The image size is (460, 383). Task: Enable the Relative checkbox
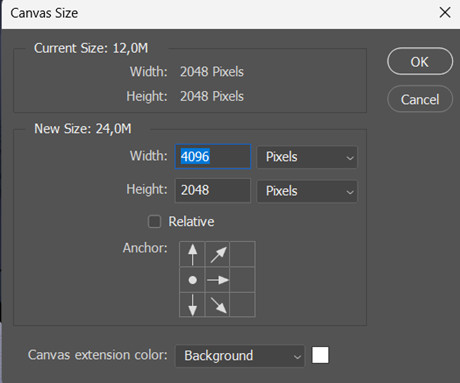pos(154,222)
